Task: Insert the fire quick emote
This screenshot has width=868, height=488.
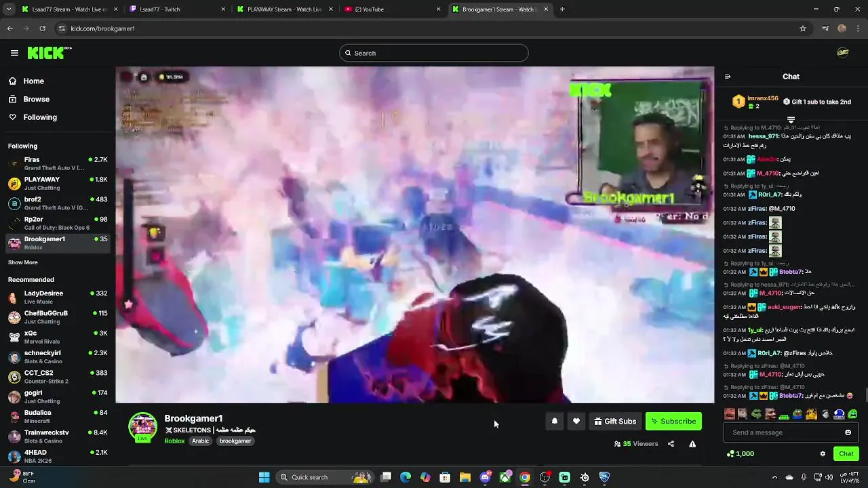Action: click(x=812, y=413)
